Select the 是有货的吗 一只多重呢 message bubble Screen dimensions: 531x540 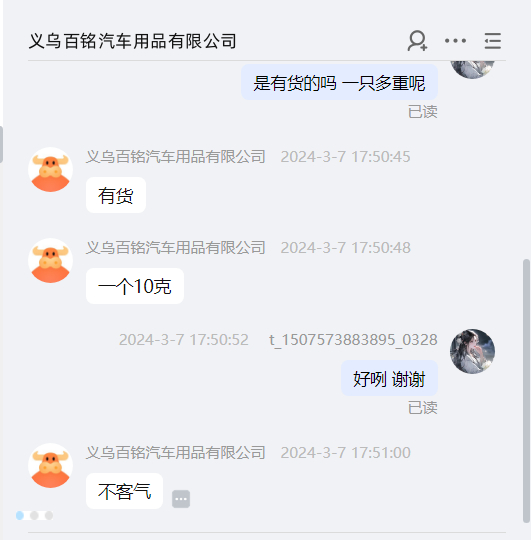pos(339,83)
